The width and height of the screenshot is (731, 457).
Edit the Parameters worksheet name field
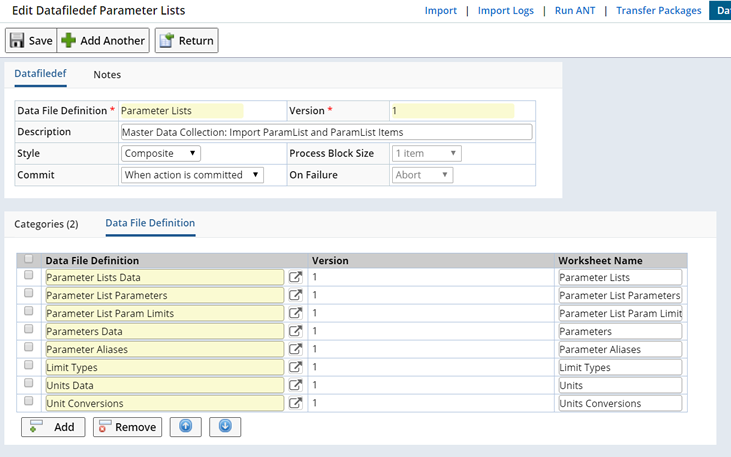click(620, 331)
